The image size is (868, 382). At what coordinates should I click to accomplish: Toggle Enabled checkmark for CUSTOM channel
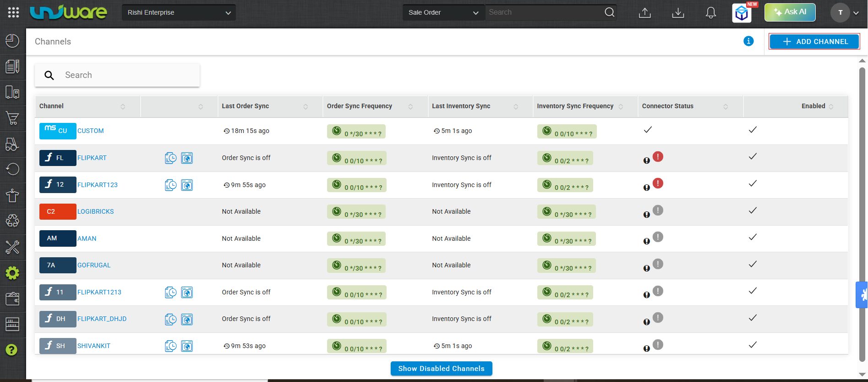tap(753, 130)
